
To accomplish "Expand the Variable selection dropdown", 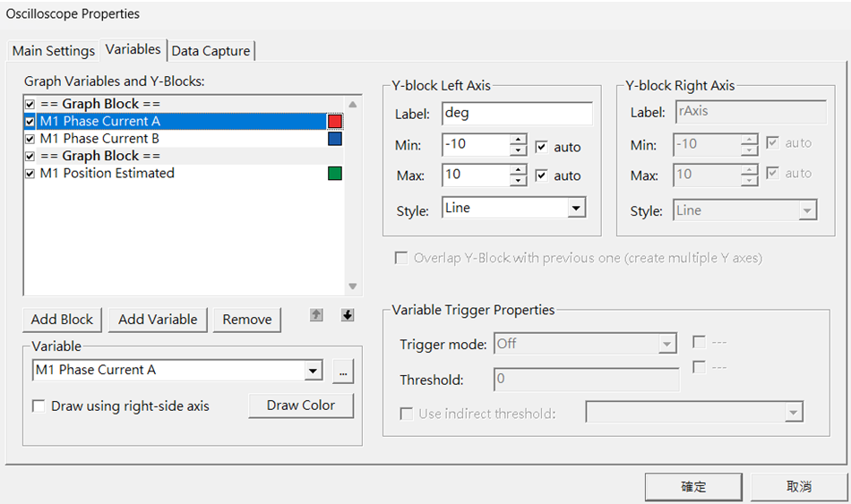I will (x=313, y=371).
